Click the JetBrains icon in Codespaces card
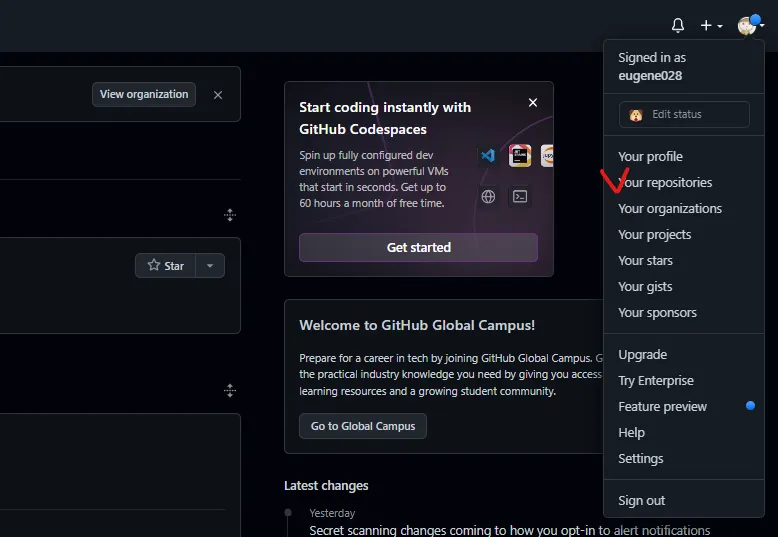778x537 pixels. [x=519, y=156]
